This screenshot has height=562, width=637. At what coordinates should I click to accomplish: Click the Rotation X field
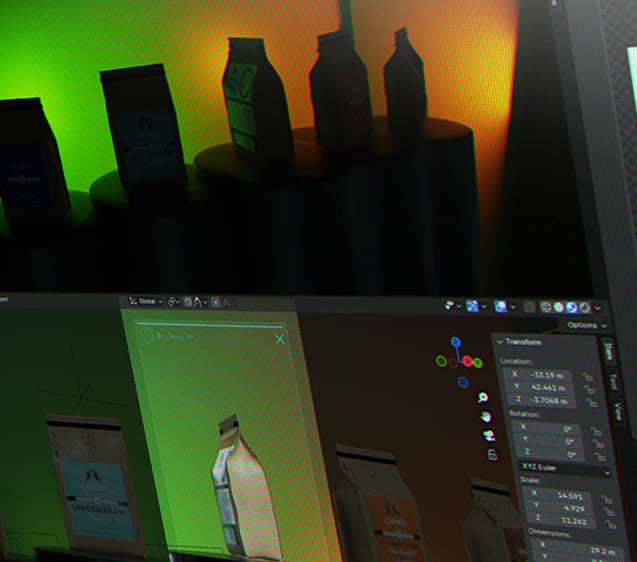546,428
